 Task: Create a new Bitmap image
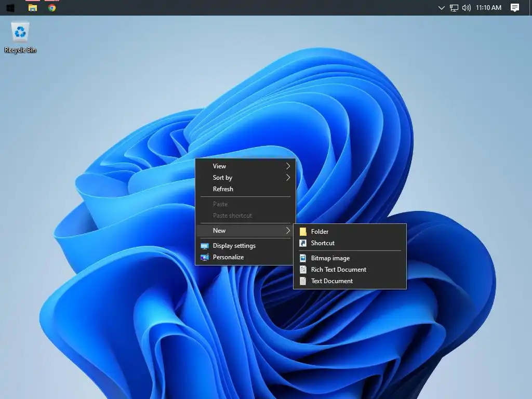tap(350, 258)
